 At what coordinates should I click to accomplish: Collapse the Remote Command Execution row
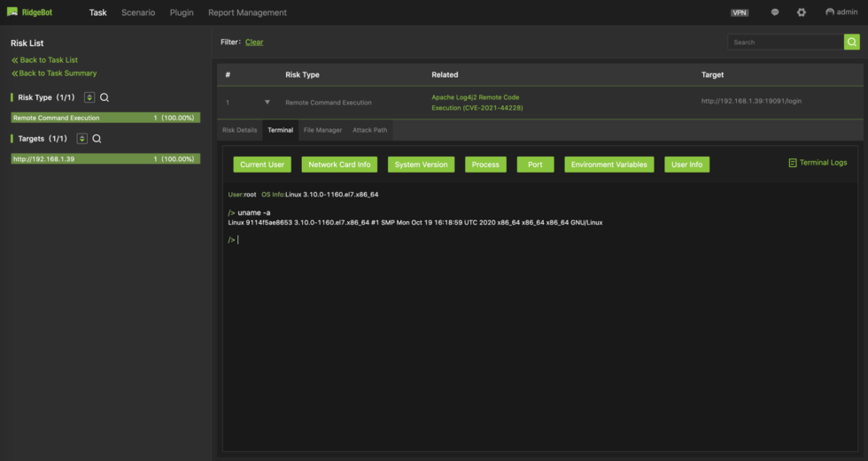coord(267,103)
